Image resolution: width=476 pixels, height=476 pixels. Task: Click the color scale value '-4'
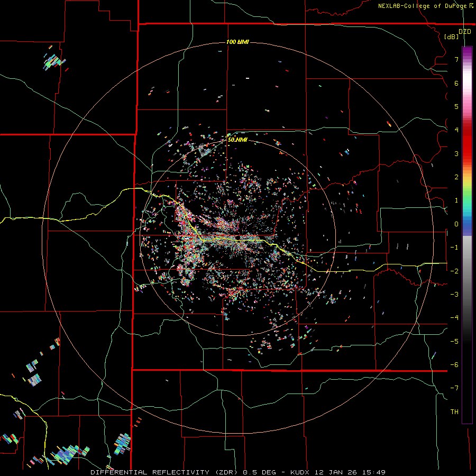(454, 318)
